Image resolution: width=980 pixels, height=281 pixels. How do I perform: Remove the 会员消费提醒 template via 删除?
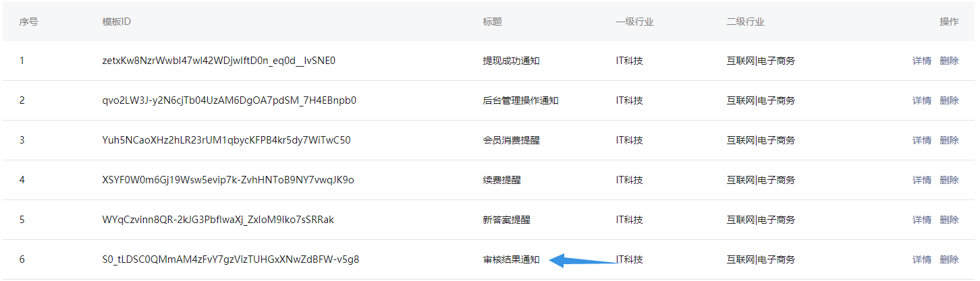coord(948,140)
